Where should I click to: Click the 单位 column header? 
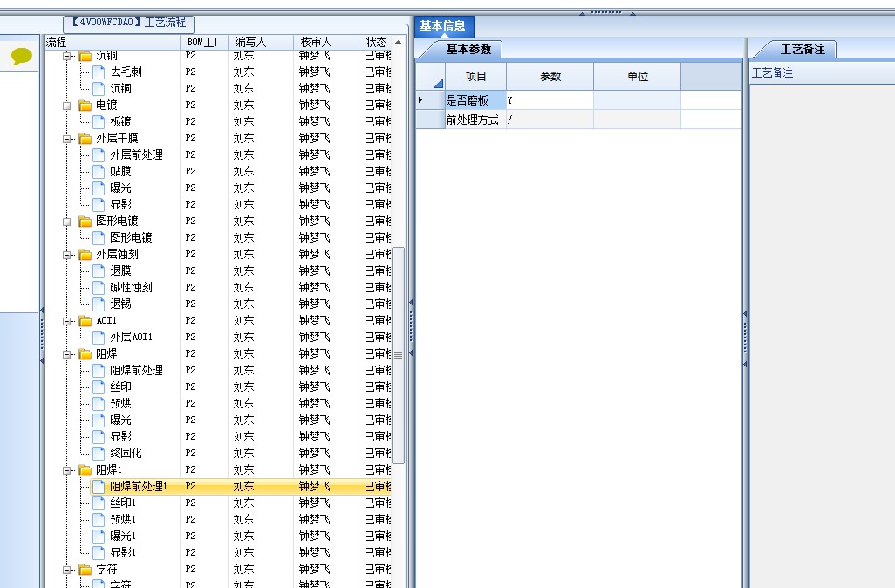click(x=638, y=77)
